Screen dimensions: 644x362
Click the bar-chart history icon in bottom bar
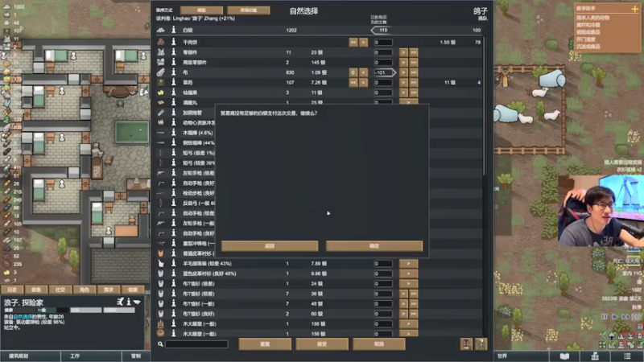pyautogui.click(x=595, y=356)
